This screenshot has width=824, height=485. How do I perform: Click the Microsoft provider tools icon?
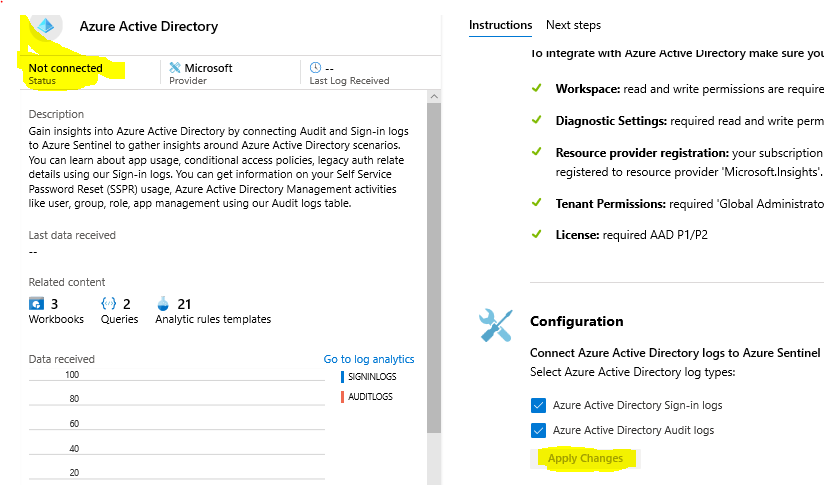175,68
